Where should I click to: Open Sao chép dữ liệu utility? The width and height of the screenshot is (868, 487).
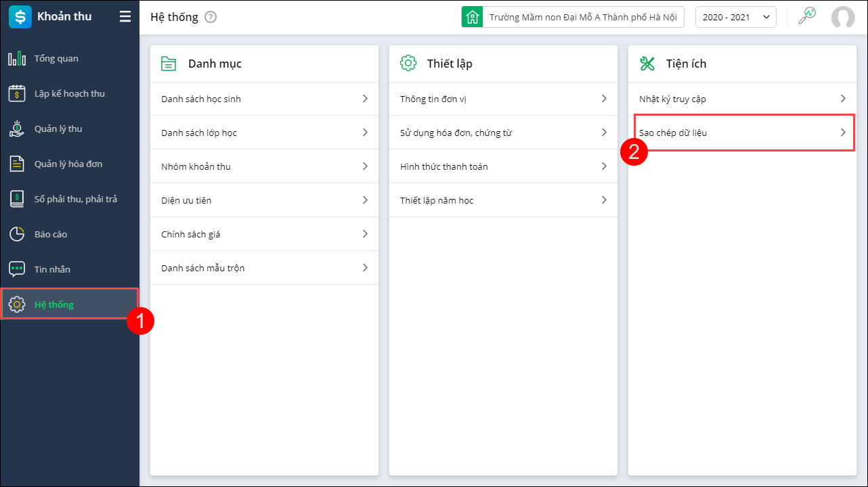coord(673,133)
